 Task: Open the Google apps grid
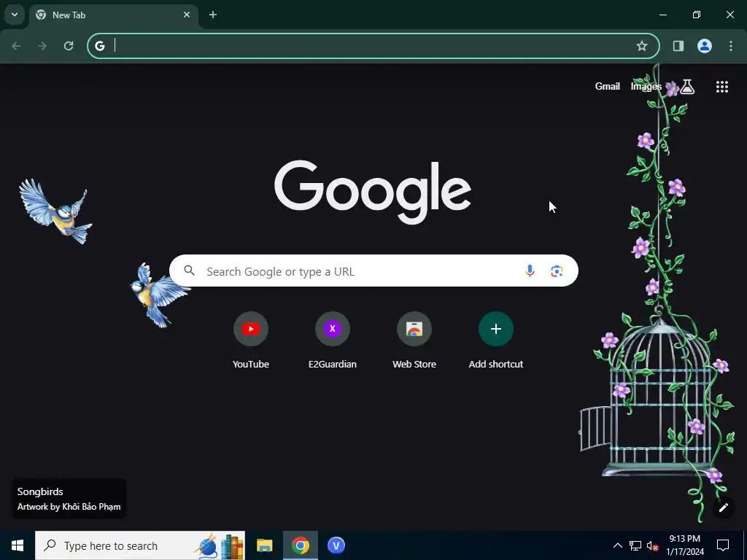(721, 86)
